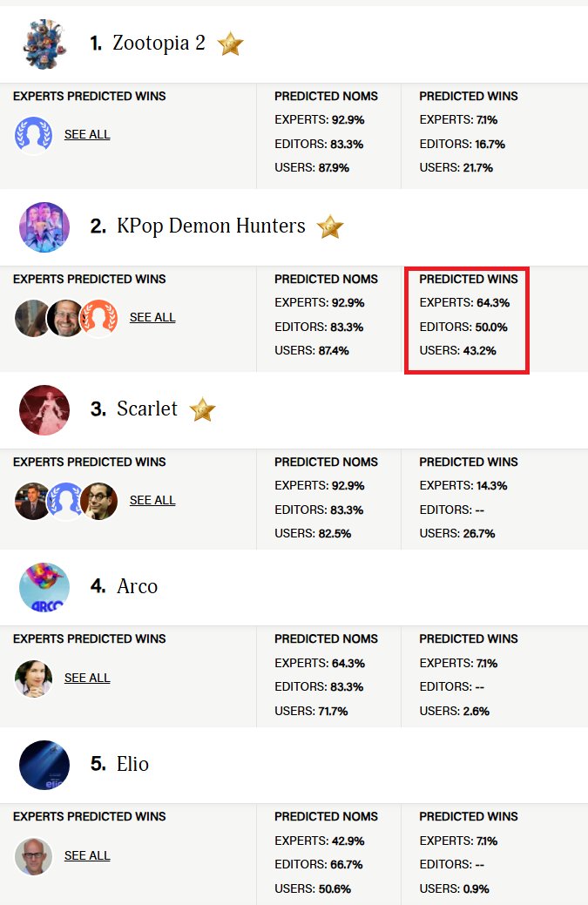Open See All experts for Zootopia 2
This screenshot has height=905, width=588.
[x=87, y=134]
